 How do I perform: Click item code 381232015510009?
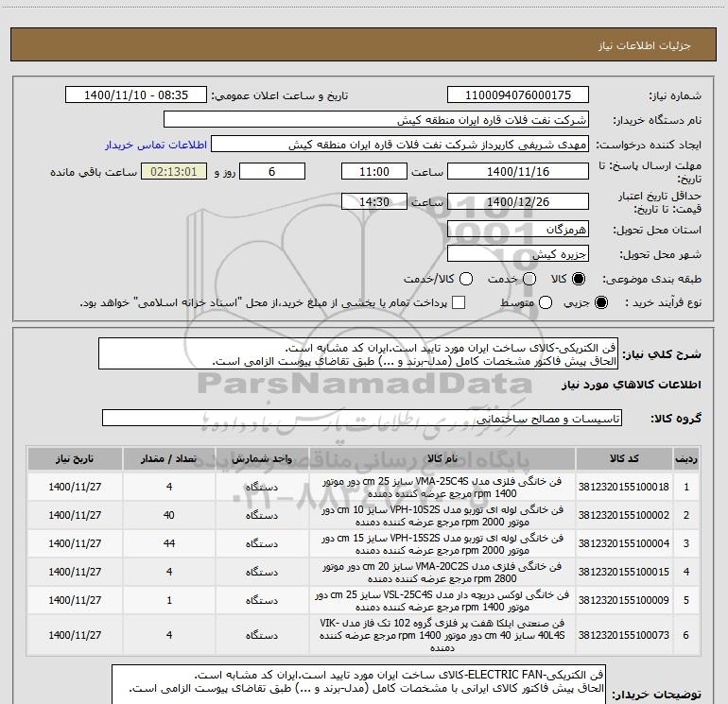[x=624, y=600]
